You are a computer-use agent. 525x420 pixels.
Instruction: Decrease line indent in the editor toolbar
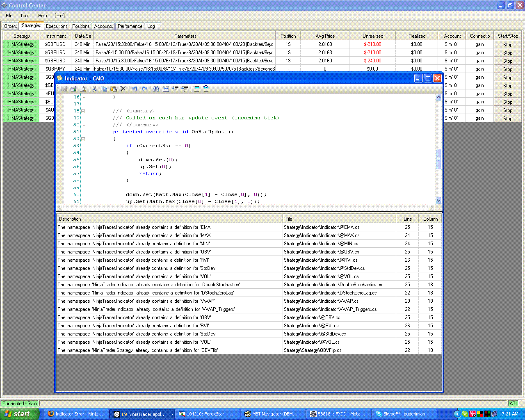175,89
